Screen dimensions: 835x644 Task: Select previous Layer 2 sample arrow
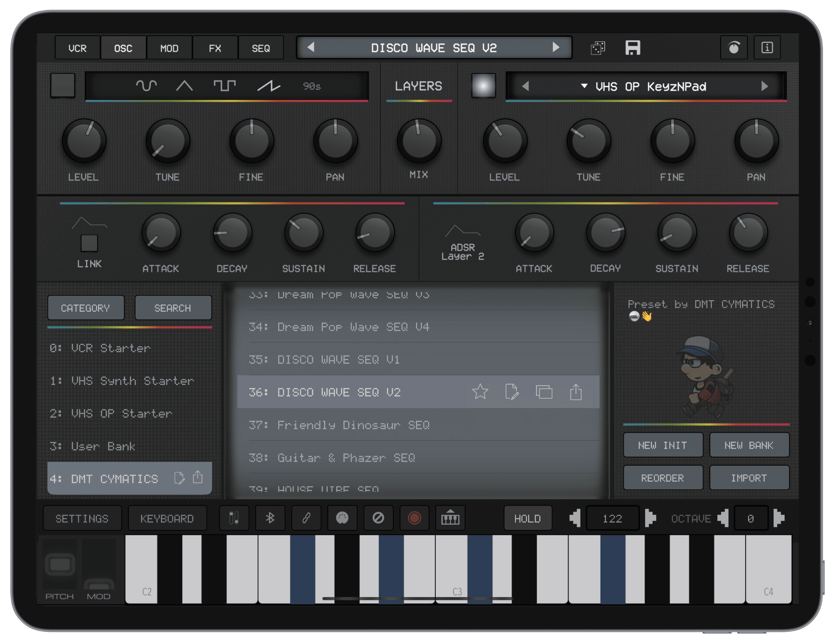coord(526,86)
